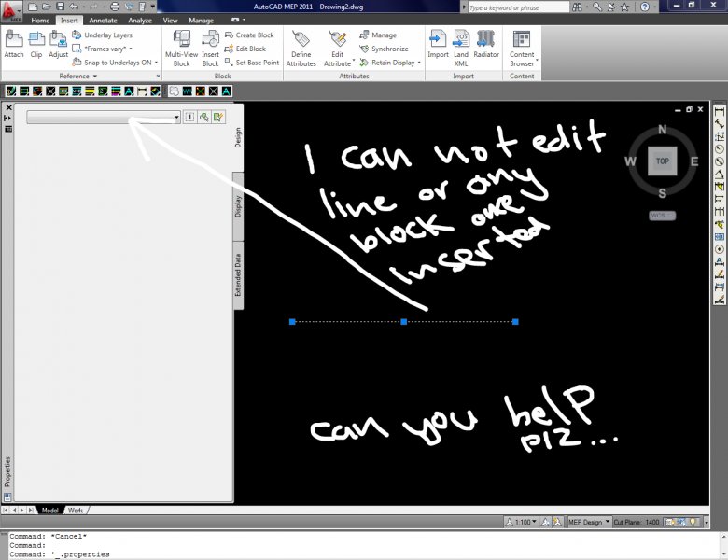Click the Underlay Layers button
The height and width of the screenshot is (560, 728).
(102, 35)
